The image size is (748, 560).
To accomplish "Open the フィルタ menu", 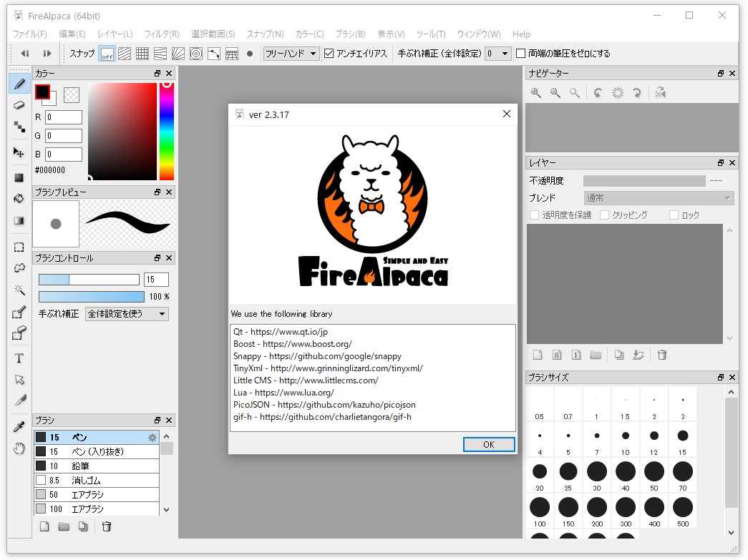I will point(161,34).
